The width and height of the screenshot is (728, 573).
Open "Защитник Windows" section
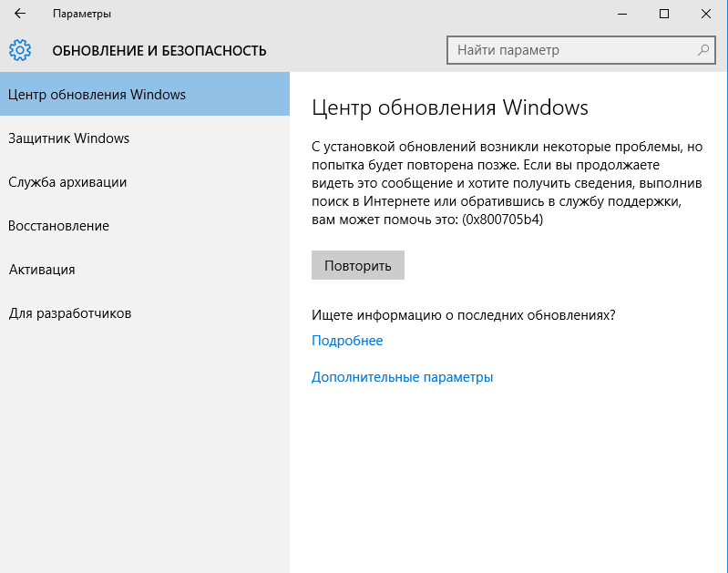pyautogui.click(x=145, y=138)
